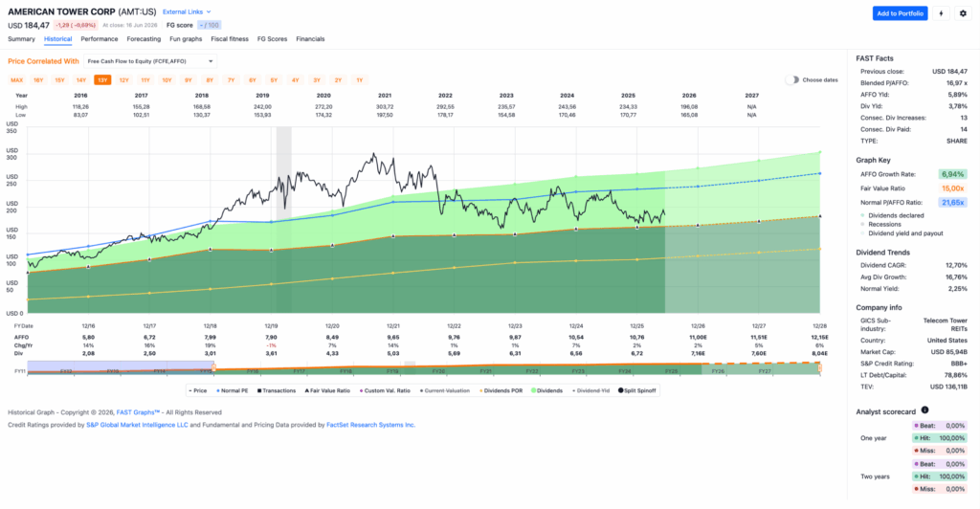Click the Normal P/AFFO Ratio 21,65x value
The height and width of the screenshot is (509, 980).
tap(952, 202)
